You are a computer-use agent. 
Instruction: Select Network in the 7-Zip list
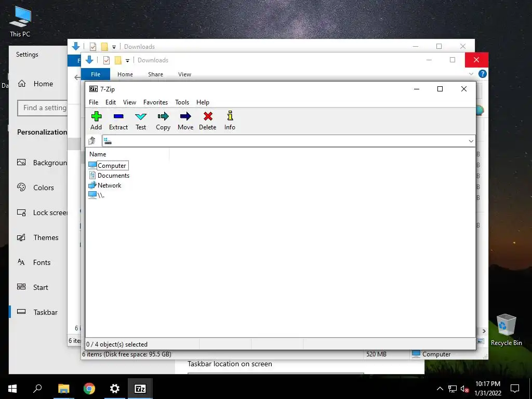[105, 185]
